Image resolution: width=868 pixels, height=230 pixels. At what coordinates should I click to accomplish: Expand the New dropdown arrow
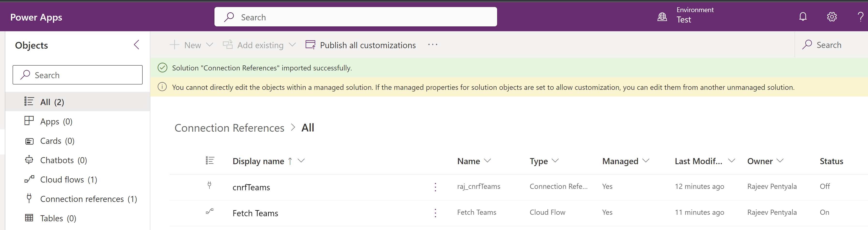[210, 45]
